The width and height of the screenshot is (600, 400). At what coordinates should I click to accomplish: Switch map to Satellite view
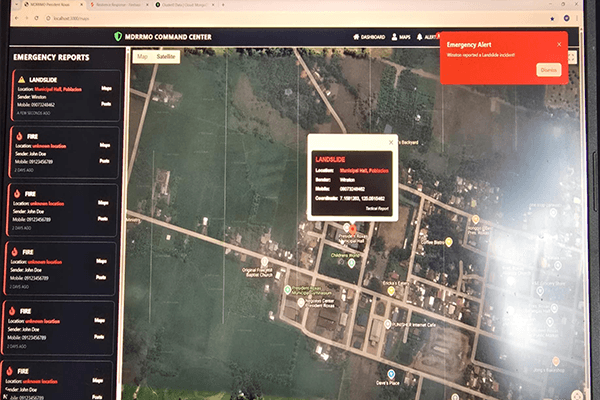click(166, 57)
